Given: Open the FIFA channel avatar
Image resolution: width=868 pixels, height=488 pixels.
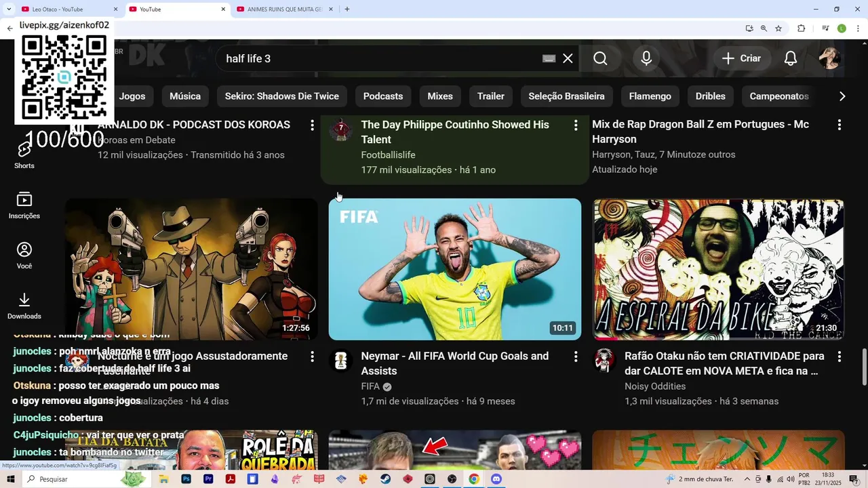Looking at the screenshot, I should coord(340,361).
